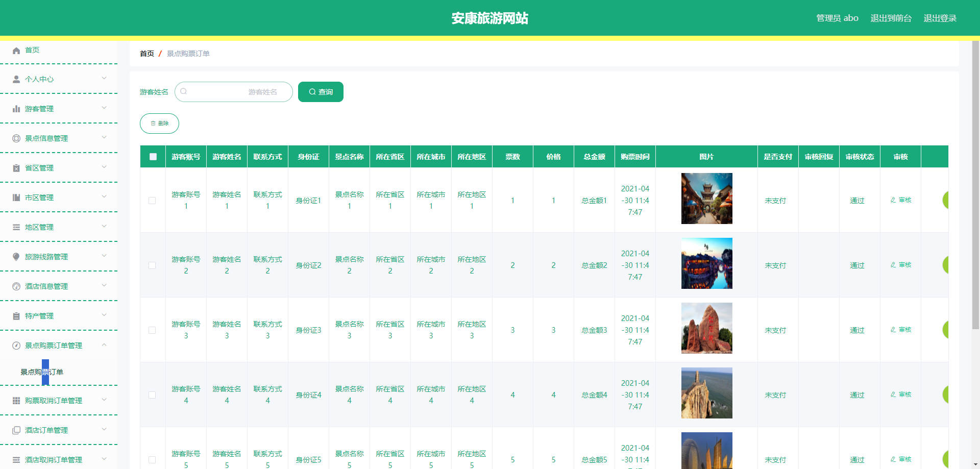Click the clipboard icon beside 特产管理
This screenshot has height=469, width=980.
tap(16, 316)
